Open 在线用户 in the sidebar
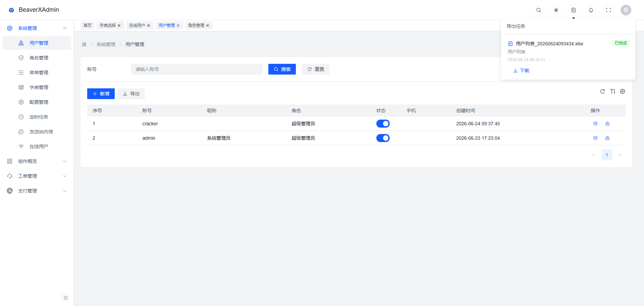 point(37,146)
